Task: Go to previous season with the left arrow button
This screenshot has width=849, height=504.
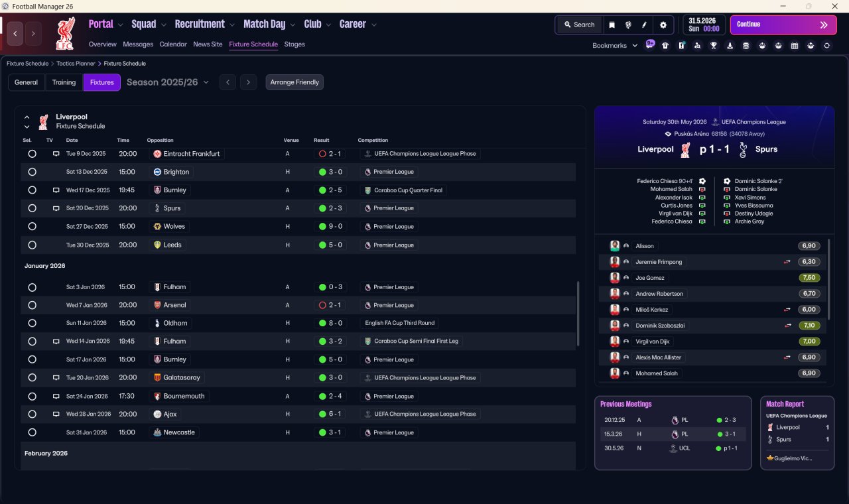Action: click(228, 82)
